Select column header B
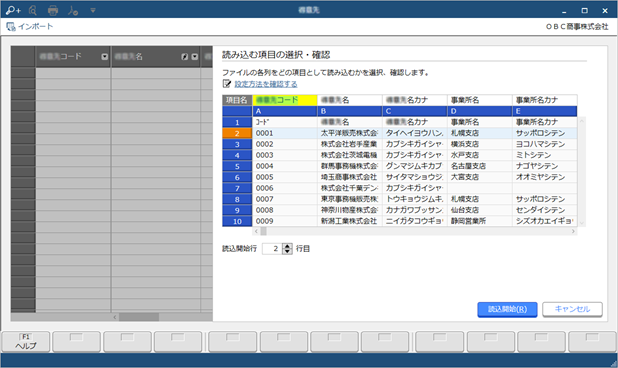Image resolution: width=618 pixels, height=368 pixels. [x=350, y=111]
